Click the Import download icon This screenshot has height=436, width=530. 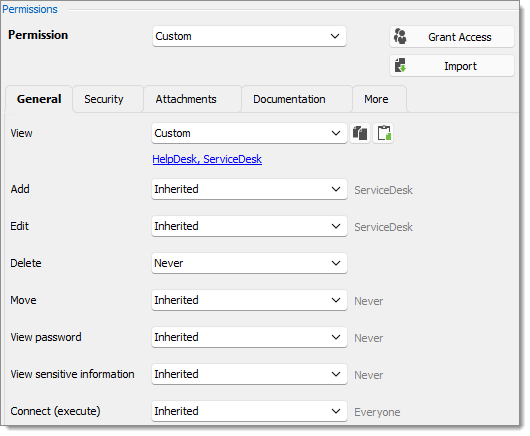pos(401,66)
